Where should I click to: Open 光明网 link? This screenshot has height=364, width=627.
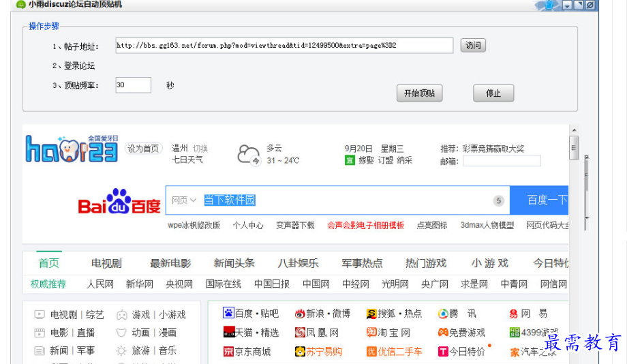coord(395,284)
